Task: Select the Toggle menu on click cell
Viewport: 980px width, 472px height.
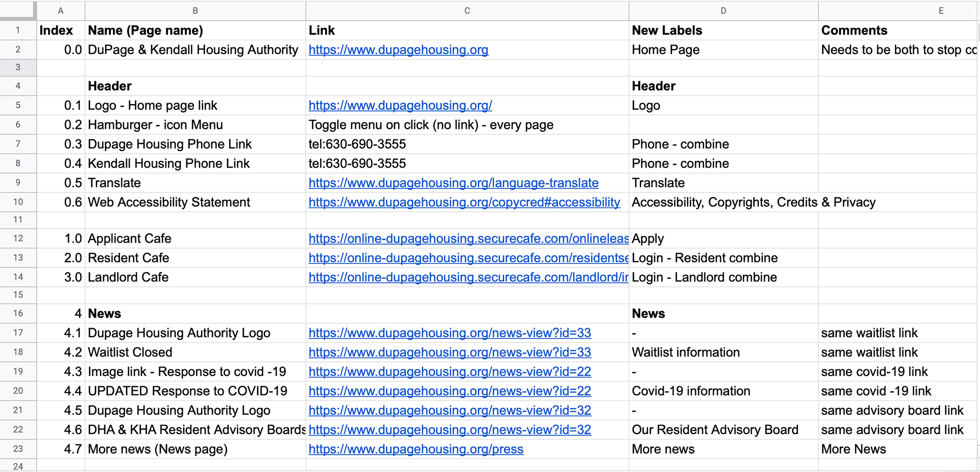Action: coord(468,125)
